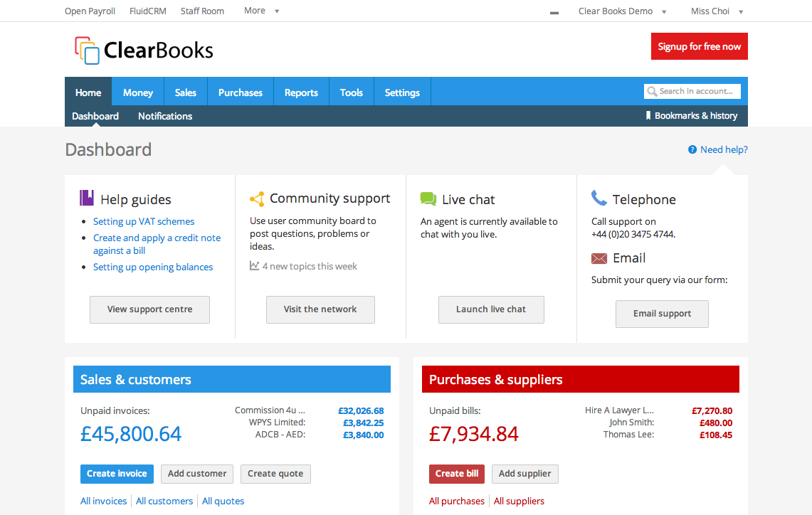Click the new topics chart icon
This screenshot has width=812, height=515.
pos(254,266)
